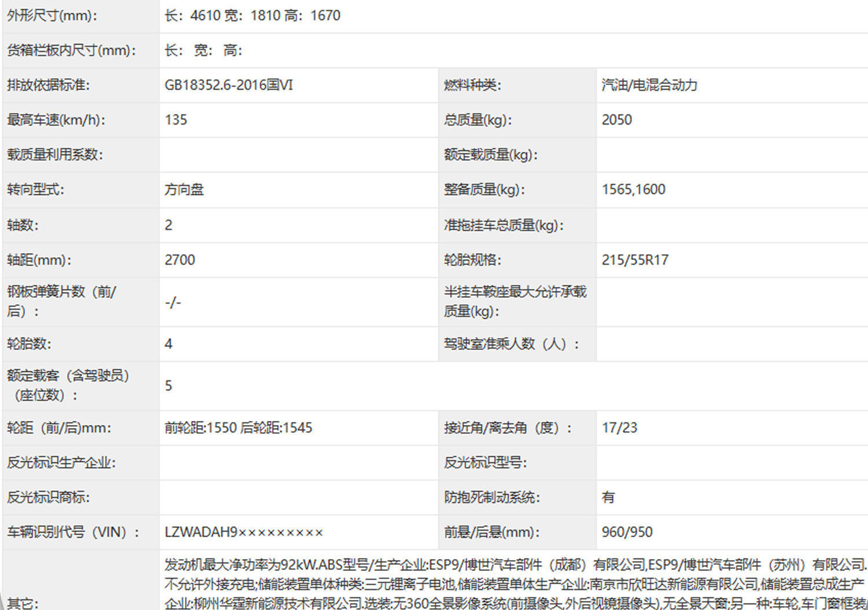This screenshot has width=868, height=610.
Task: Select approach/departure angle value 17/23
Action: (619, 427)
